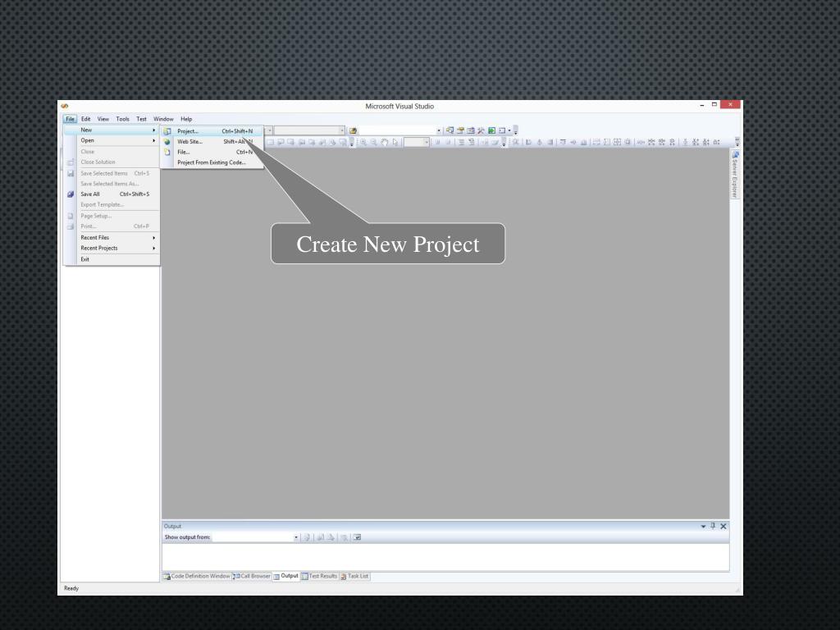Select the Pointer arrow tool

point(395,142)
